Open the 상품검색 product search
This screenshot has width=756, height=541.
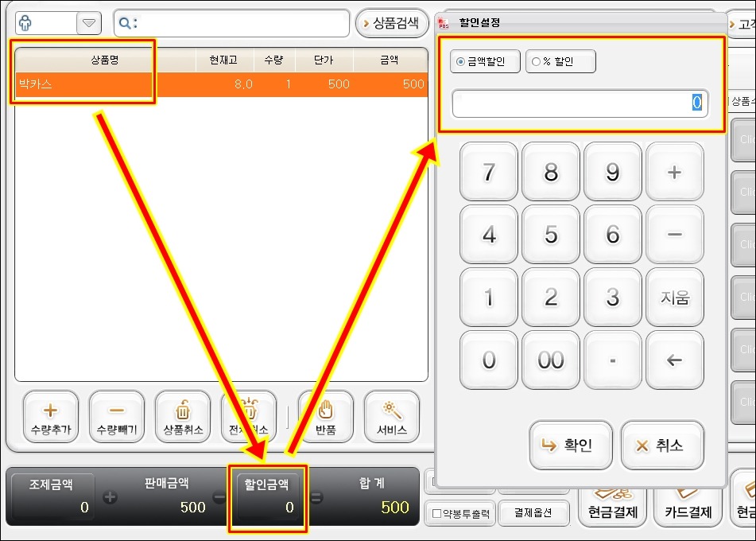[x=390, y=24]
